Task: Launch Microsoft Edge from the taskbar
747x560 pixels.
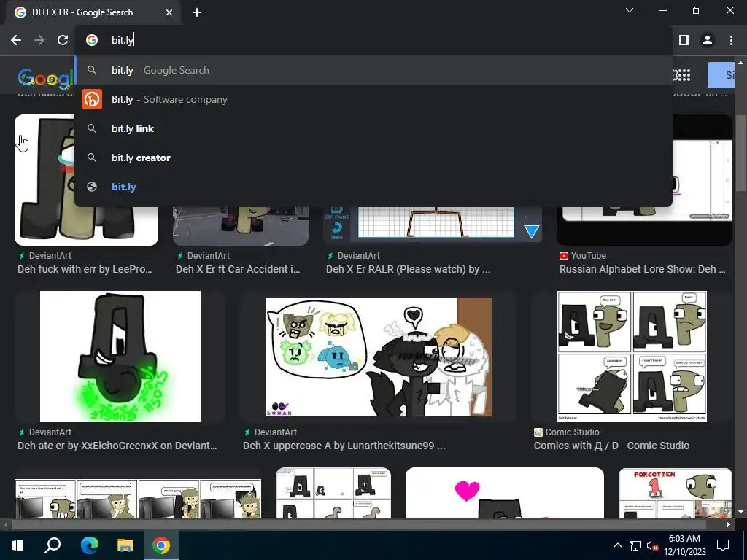Action: coord(89,545)
